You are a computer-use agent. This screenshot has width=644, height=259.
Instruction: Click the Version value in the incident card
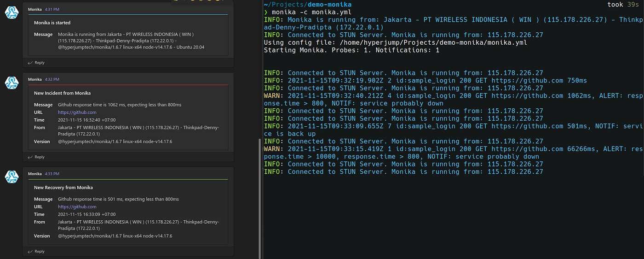coord(115,141)
